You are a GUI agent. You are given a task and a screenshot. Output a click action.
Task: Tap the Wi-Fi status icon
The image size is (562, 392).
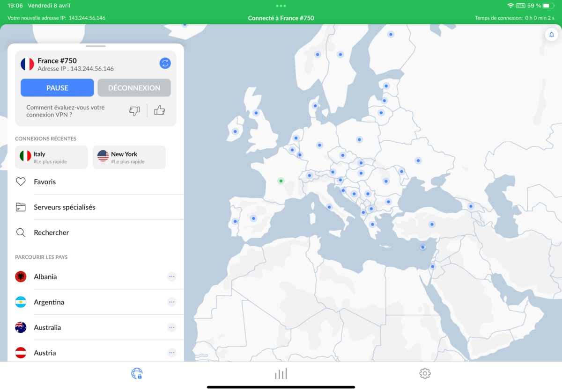(510, 6)
